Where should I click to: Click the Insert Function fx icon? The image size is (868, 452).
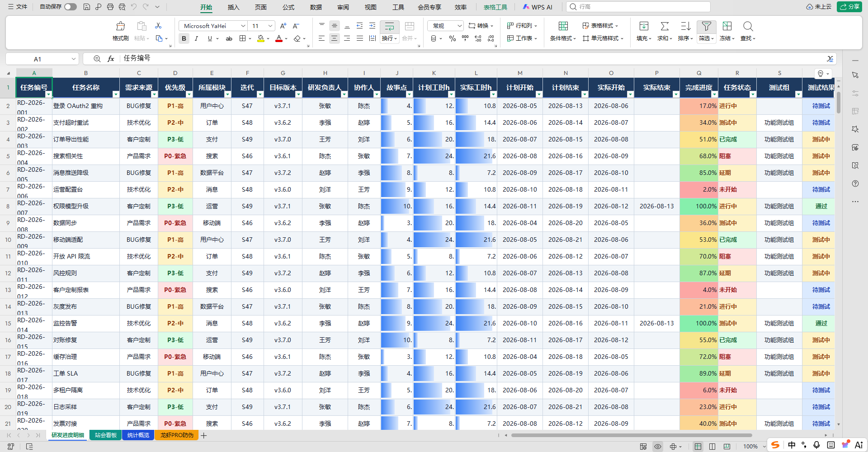coord(111,59)
